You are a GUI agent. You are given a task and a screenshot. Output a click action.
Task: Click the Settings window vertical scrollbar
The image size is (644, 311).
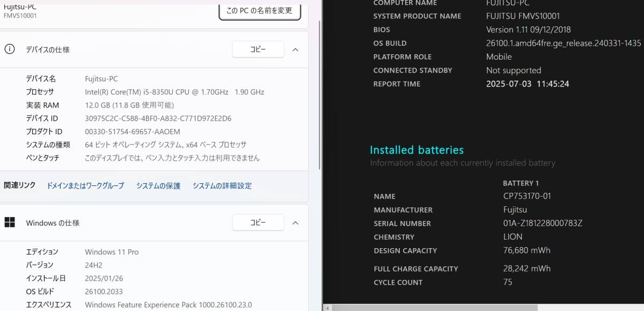click(320, 94)
